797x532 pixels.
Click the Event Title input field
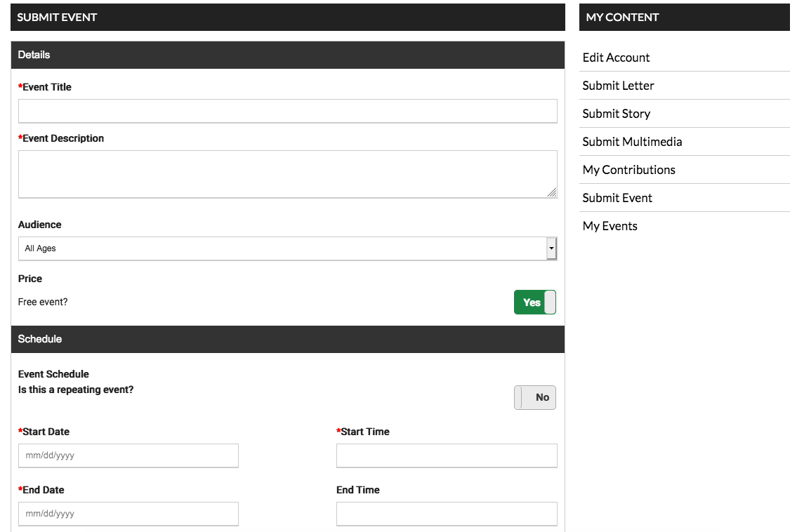[x=288, y=111]
